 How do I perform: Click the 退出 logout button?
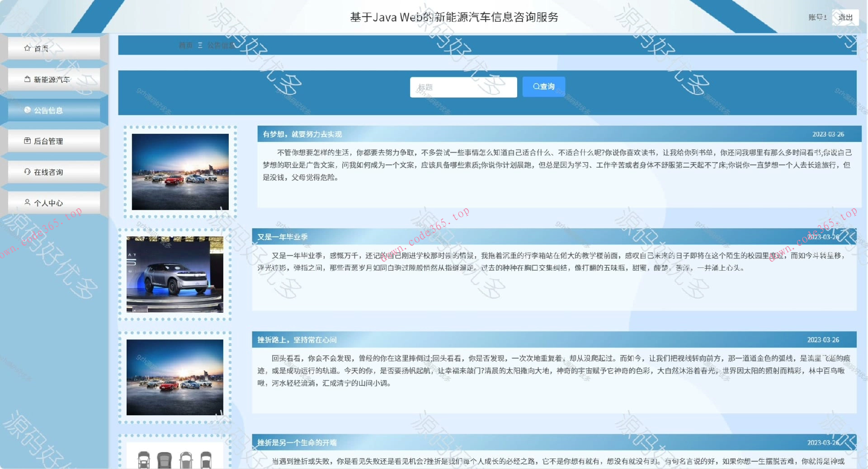pos(845,18)
